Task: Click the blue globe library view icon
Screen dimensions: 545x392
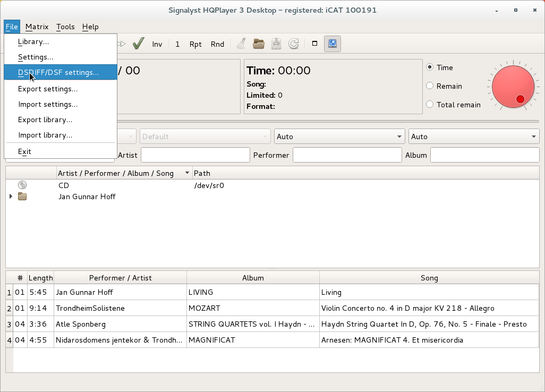Action: (333, 44)
